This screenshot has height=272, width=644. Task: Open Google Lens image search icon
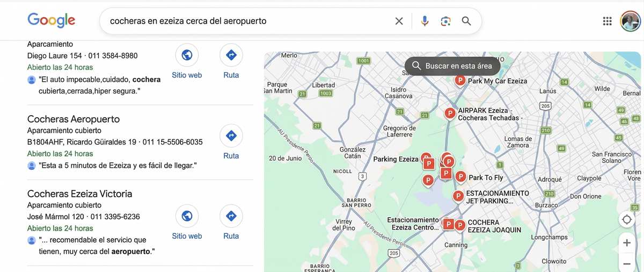(445, 21)
